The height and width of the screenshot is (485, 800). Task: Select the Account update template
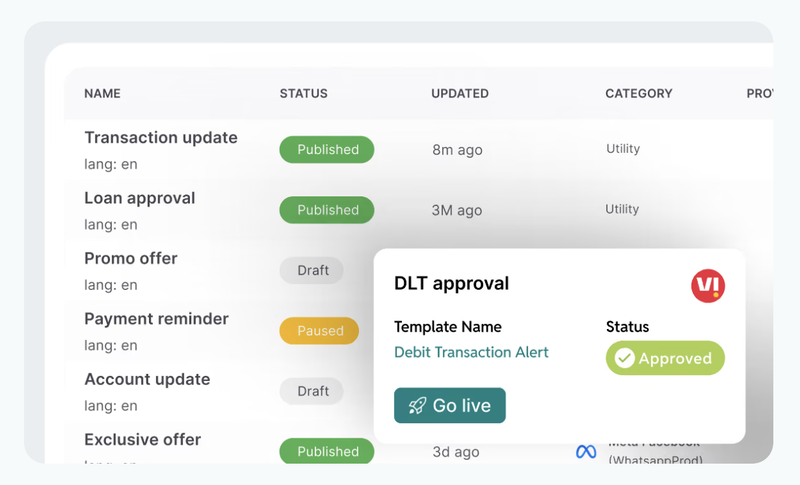point(147,379)
